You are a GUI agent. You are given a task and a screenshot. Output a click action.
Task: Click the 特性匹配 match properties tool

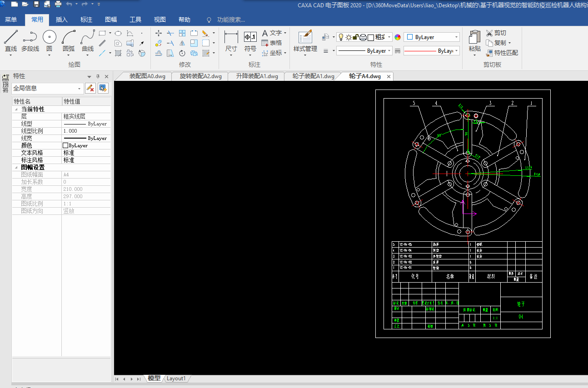coord(502,53)
